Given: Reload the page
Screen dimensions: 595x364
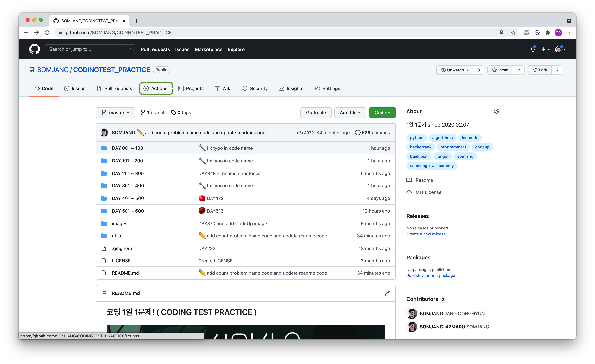Looking at the screenshot, I should pyautogui.click(x=47, y=33).
